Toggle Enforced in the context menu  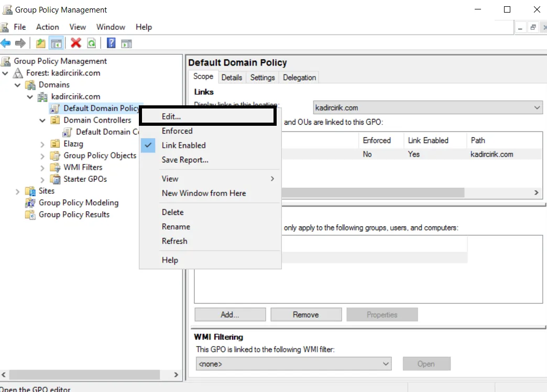[x=210, y=131]
